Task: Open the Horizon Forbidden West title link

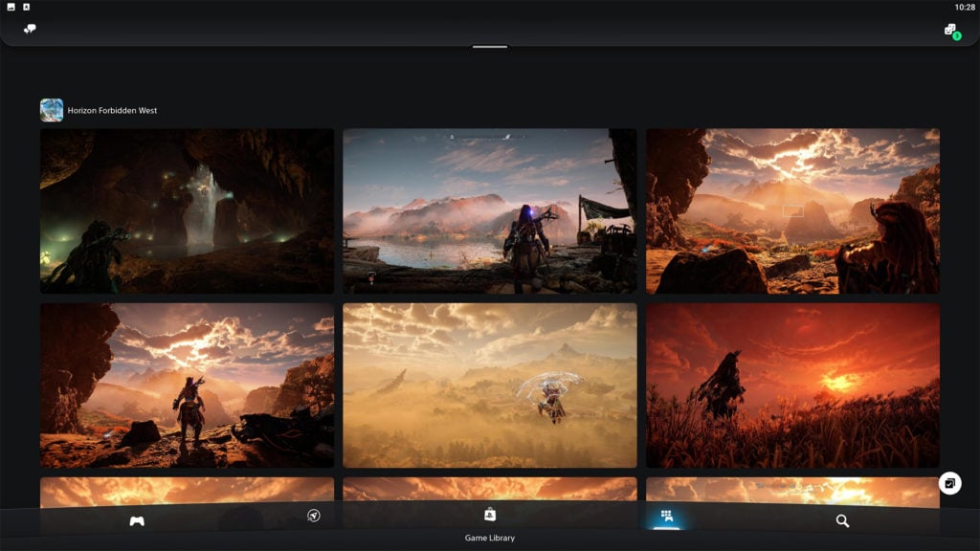Action: coord(112,111)
